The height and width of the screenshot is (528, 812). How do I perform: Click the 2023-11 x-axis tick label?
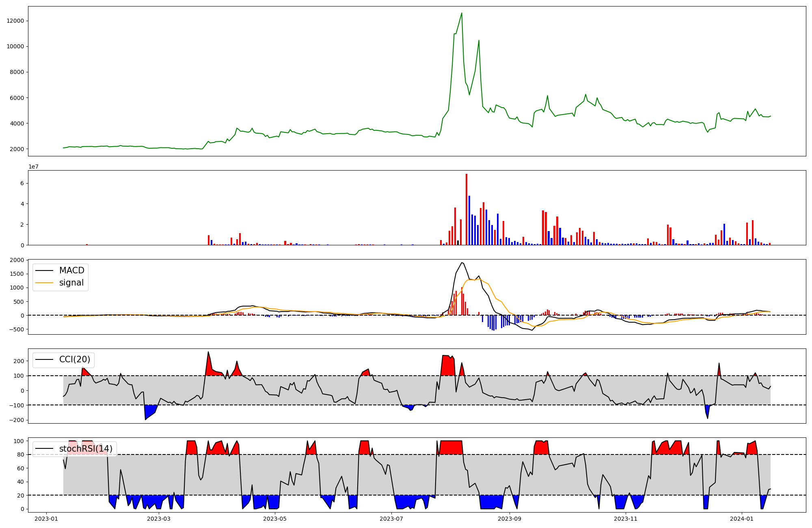[x=626, y=518]
